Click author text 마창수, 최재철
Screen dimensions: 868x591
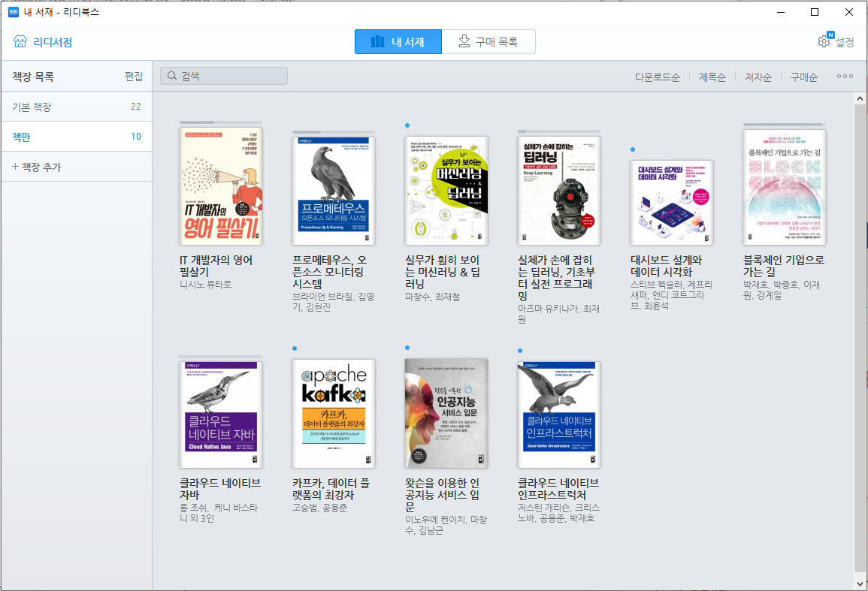432,297
